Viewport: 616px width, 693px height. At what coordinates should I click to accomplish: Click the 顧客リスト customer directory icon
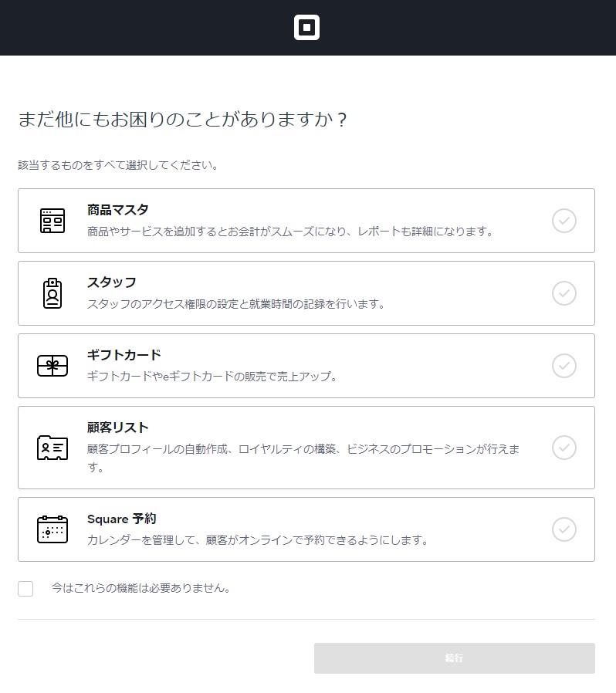pyautogui.click(x=52, y=448)
